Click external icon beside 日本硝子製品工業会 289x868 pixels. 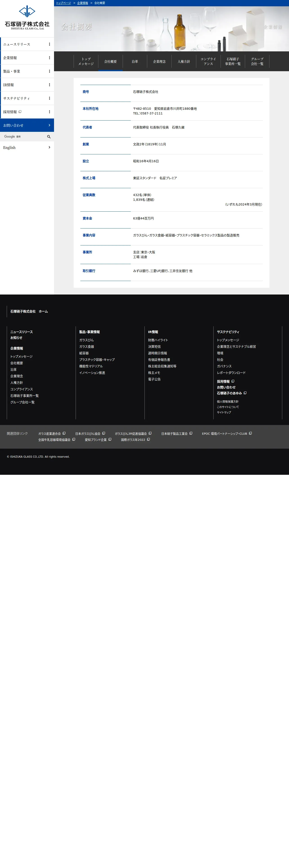click(x=191, y=433)
